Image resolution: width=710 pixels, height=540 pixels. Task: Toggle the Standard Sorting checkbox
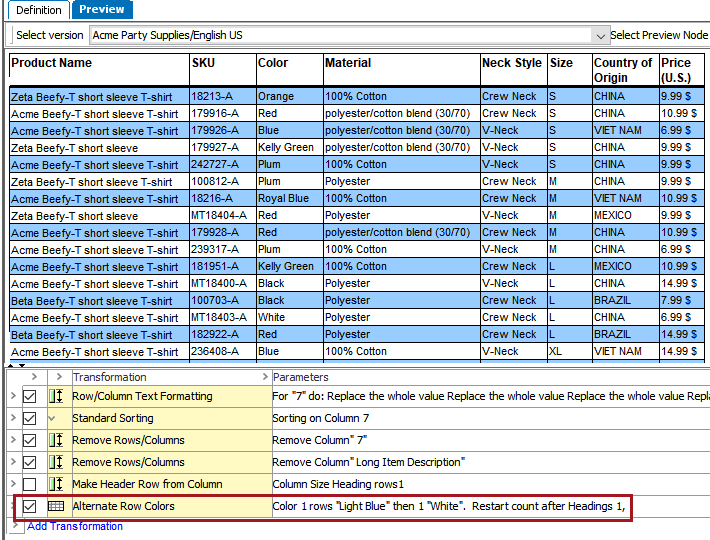click(x=30, y=419)
